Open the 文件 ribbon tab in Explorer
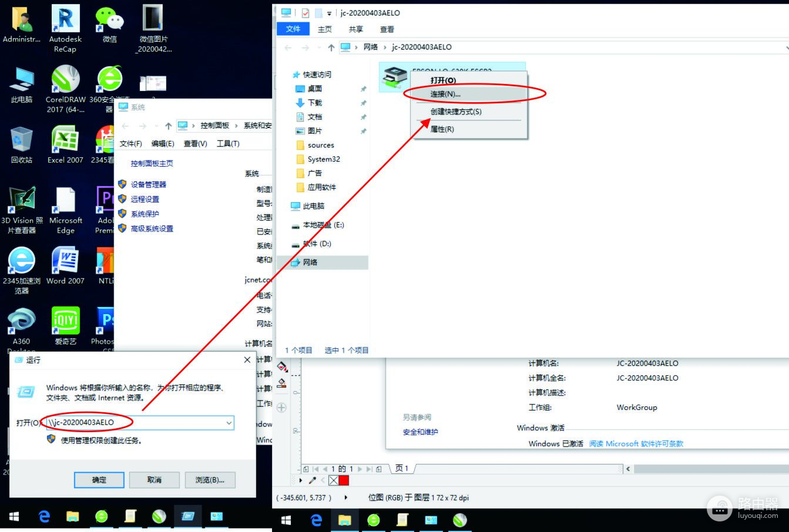This screenshot has height=532, width=789. (x=293, y=29)
